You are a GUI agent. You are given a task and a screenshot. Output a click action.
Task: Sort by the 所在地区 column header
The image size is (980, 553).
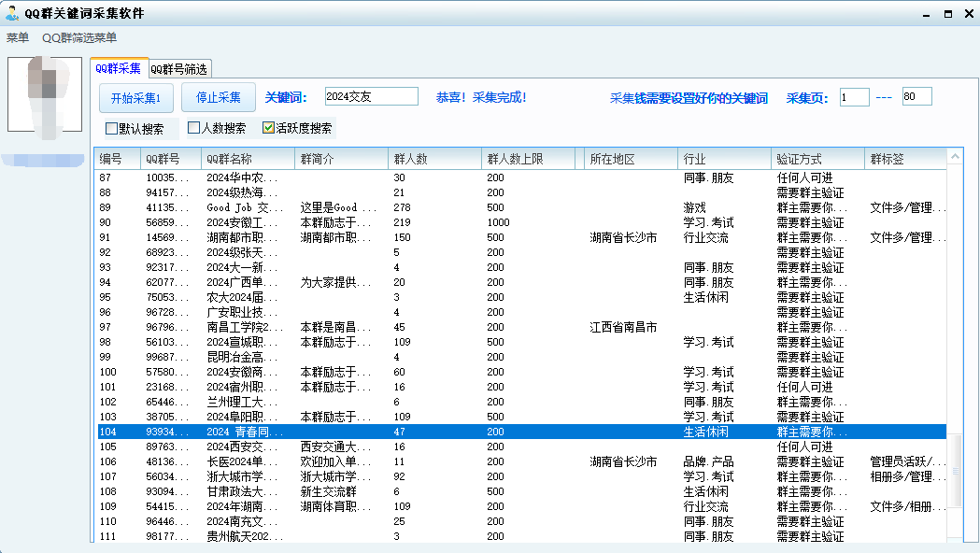tap(631, 159)
